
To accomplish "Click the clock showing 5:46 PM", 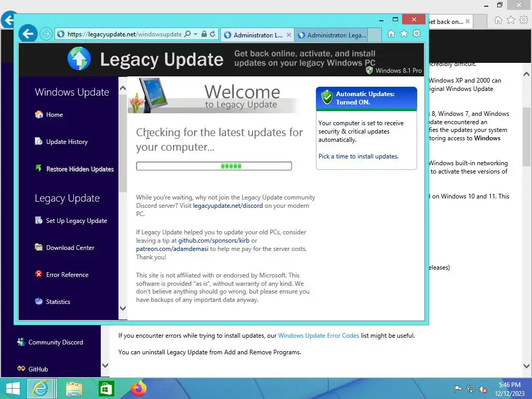I will (509, 389).
